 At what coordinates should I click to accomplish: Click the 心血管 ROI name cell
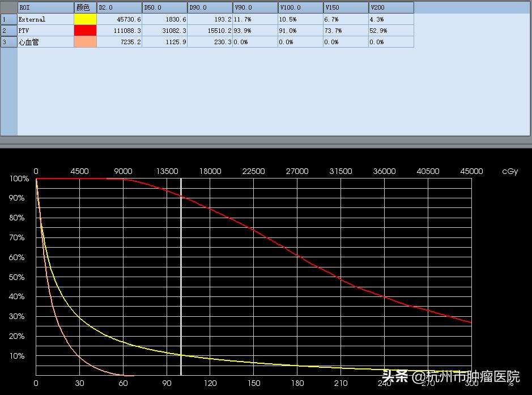pos(45,42)
